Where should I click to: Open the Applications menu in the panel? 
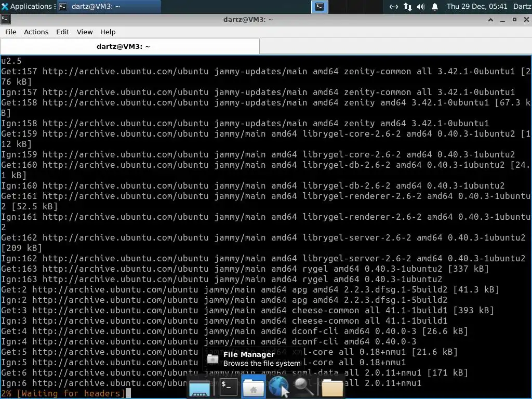(27, 6)
